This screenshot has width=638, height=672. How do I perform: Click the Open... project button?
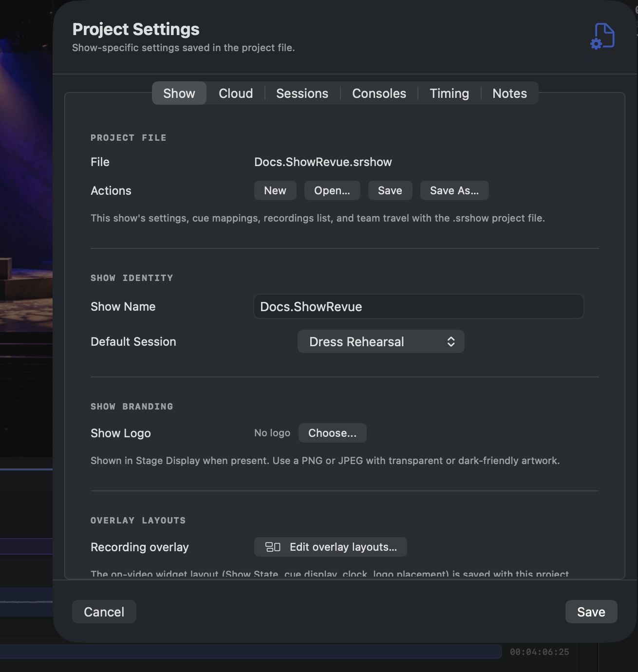(332, 190)
